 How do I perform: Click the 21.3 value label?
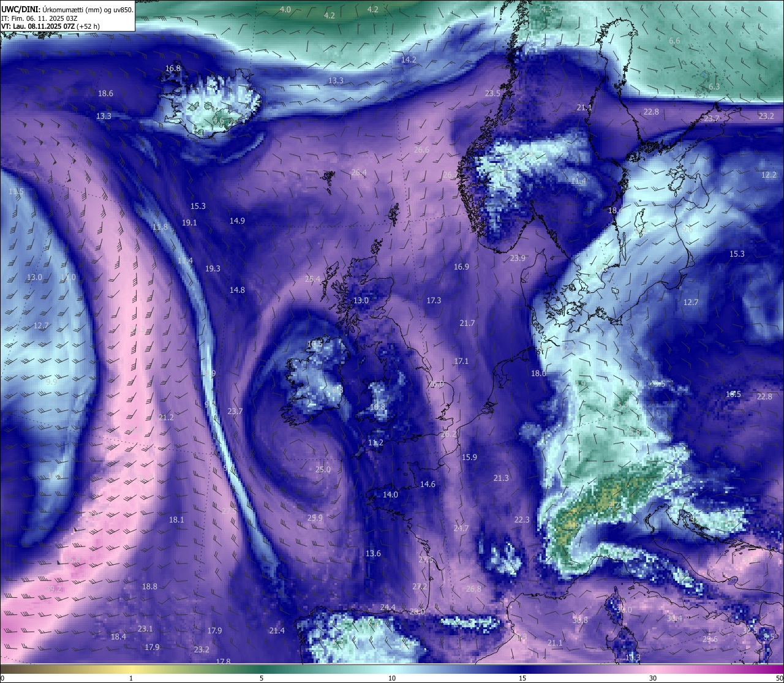[x=501, y=478]
